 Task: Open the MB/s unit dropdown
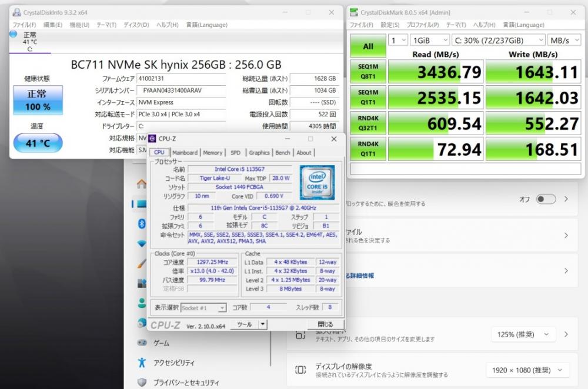pos(564,40)
